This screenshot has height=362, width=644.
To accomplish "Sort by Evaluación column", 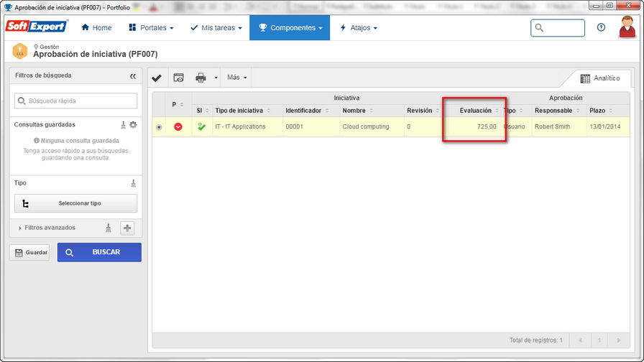I will 479,111.
